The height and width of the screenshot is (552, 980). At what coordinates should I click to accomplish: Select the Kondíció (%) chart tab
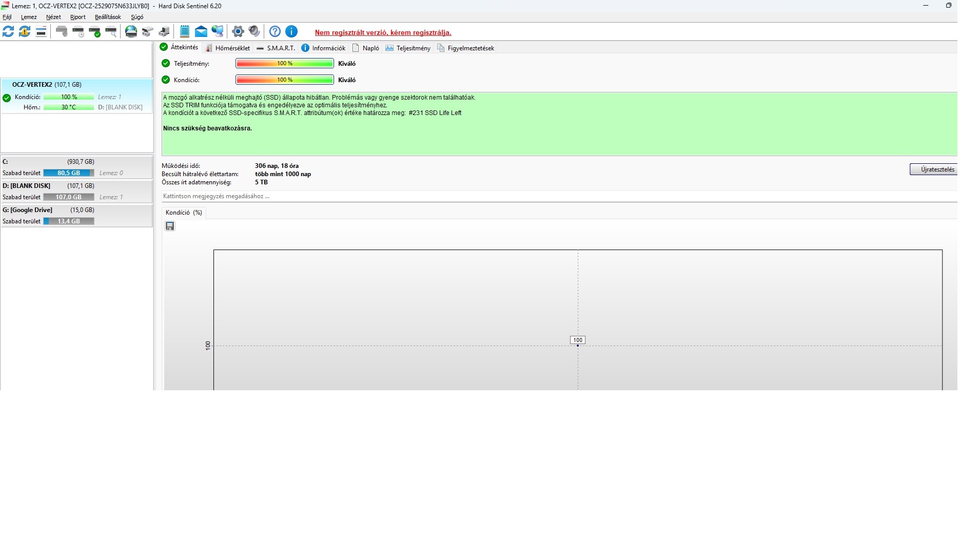pyautogui.click(x=184, y=213)
